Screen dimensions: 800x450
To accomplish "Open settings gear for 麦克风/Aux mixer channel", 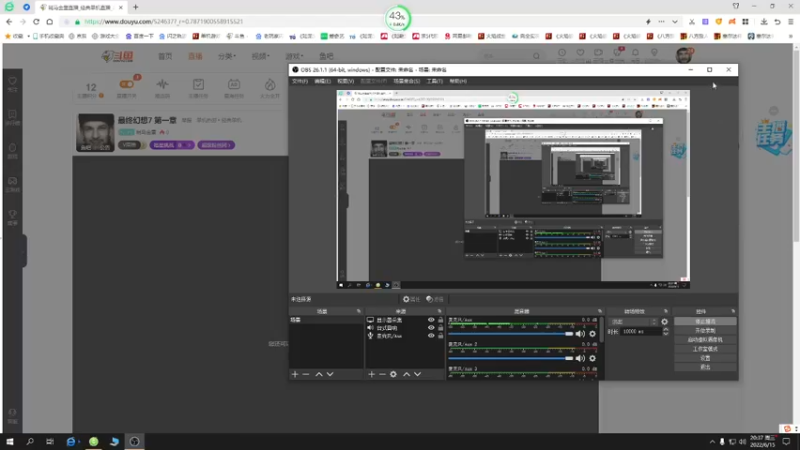I will (592, 334).
